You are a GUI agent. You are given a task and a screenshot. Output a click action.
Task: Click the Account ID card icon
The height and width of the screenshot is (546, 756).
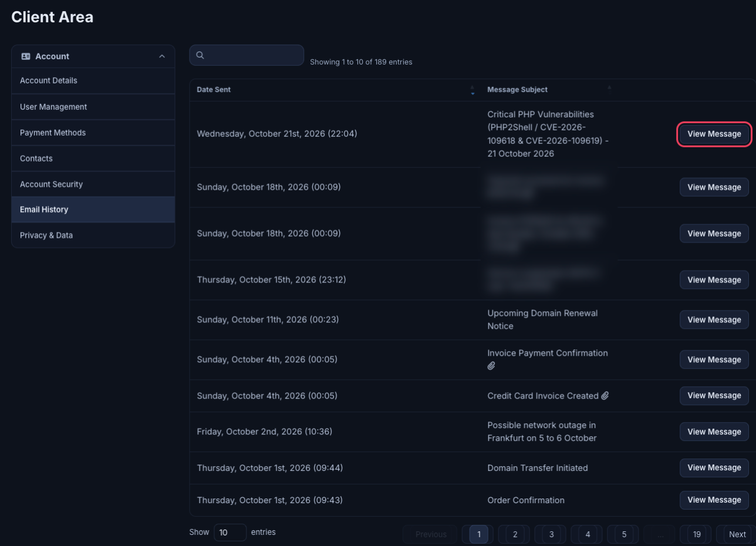[26, 56]
